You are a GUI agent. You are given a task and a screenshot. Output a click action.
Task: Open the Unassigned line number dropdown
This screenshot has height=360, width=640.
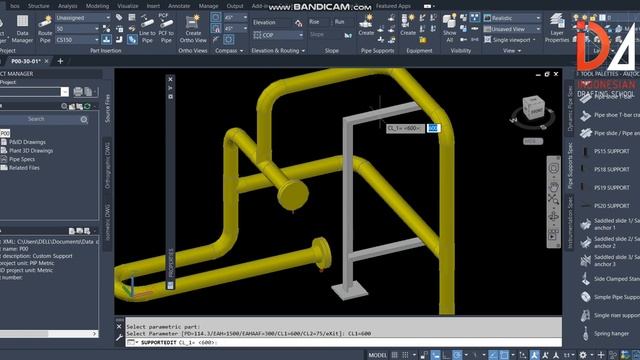83,18
